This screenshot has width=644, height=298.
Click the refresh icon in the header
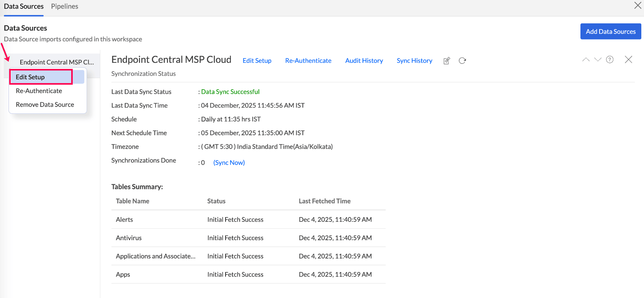tap(462, 61)
